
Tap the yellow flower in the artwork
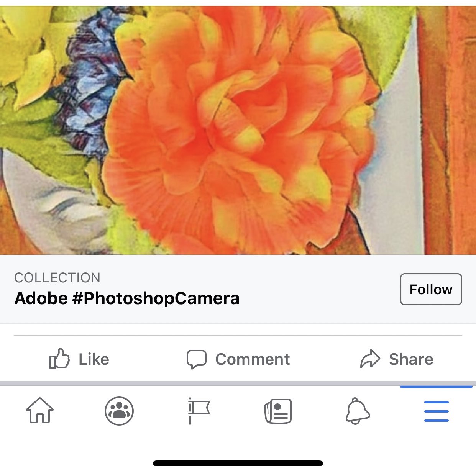click(x=27, y=57)
